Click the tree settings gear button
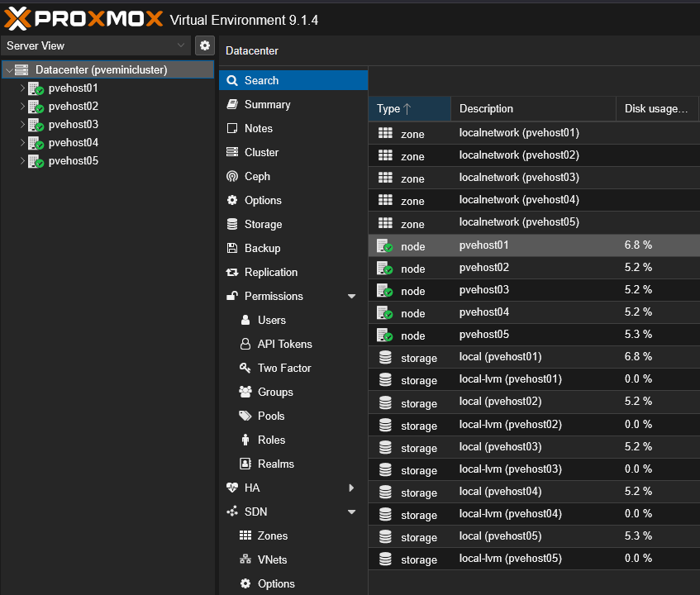The width and height of the screenshot is (700, 595). pos(205,45)
